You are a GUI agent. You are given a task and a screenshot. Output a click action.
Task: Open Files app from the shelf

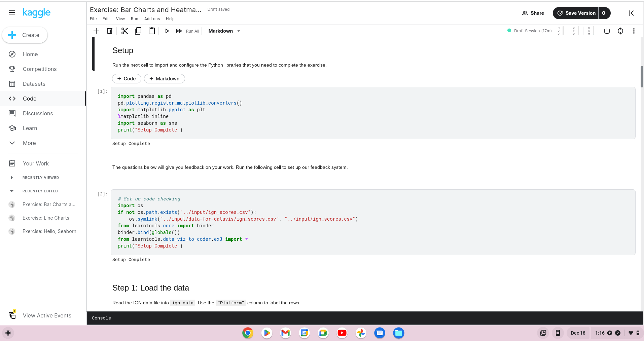pyautogui.click(x=399, y=333)
